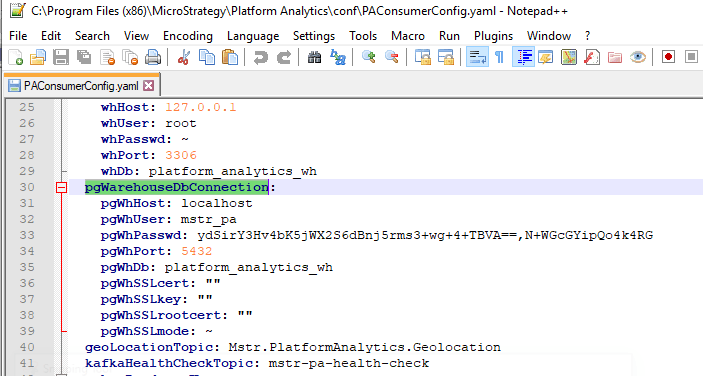Open the Language menu
This screenshot has width=703, height=376.
tap(253, 36)
